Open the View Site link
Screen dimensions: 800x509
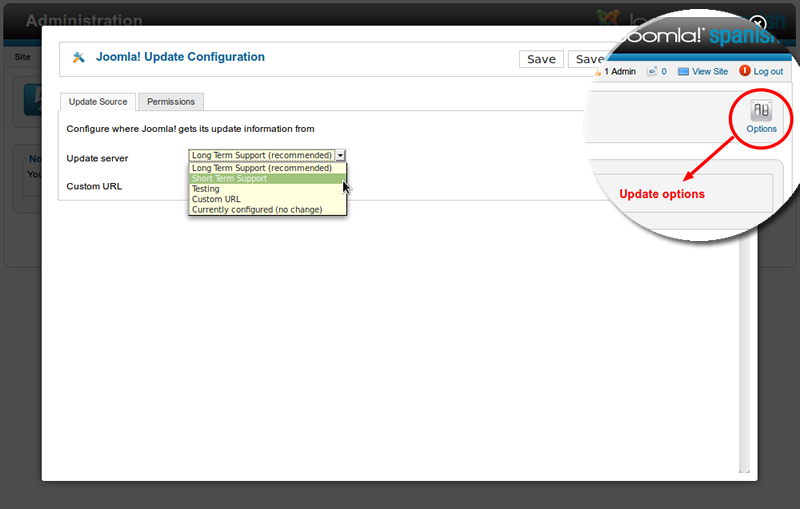pos(710,71)
